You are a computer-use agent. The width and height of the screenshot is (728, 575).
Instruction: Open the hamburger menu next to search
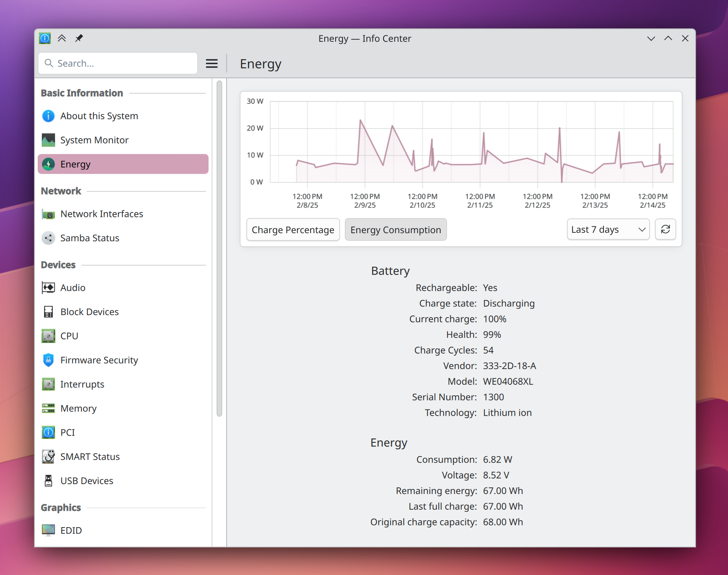coord(212,64)
